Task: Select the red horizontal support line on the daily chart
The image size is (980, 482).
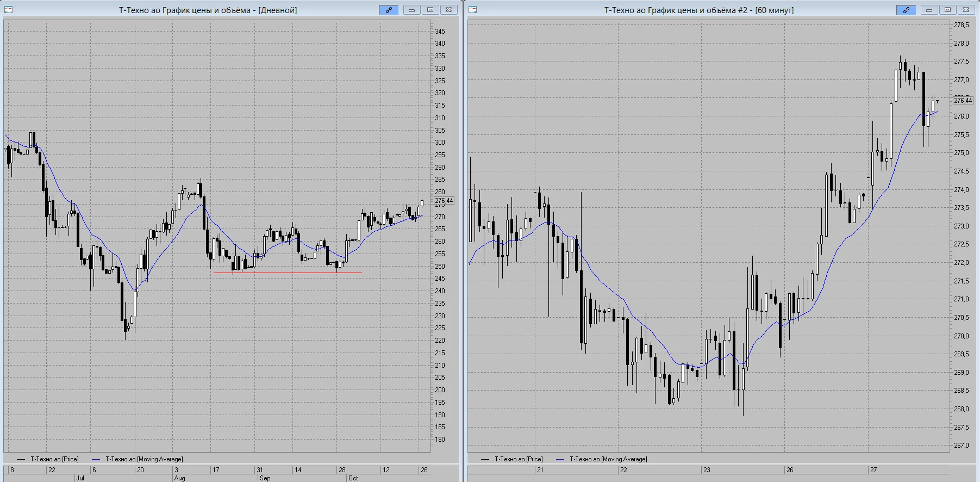Action: pyautogui.click(x=288, y=273)
